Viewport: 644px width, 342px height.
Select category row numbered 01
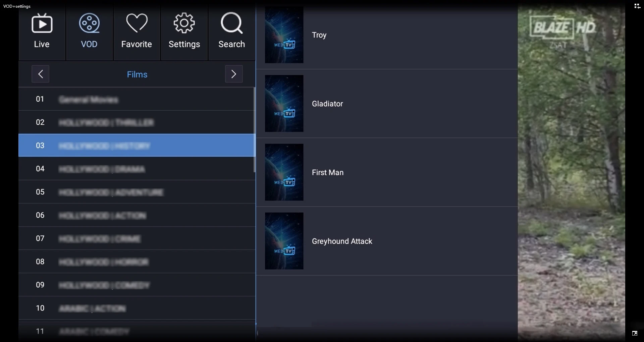click(136, 99)
